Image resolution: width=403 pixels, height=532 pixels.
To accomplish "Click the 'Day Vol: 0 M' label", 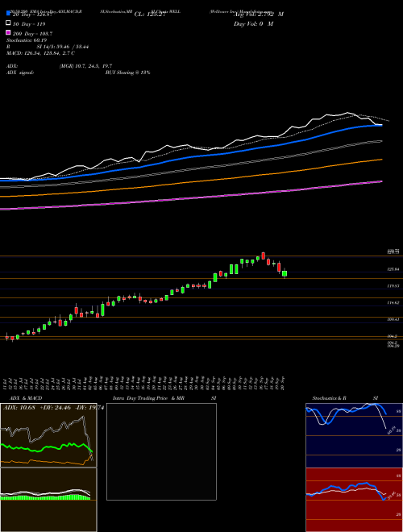I will (253, 24).
